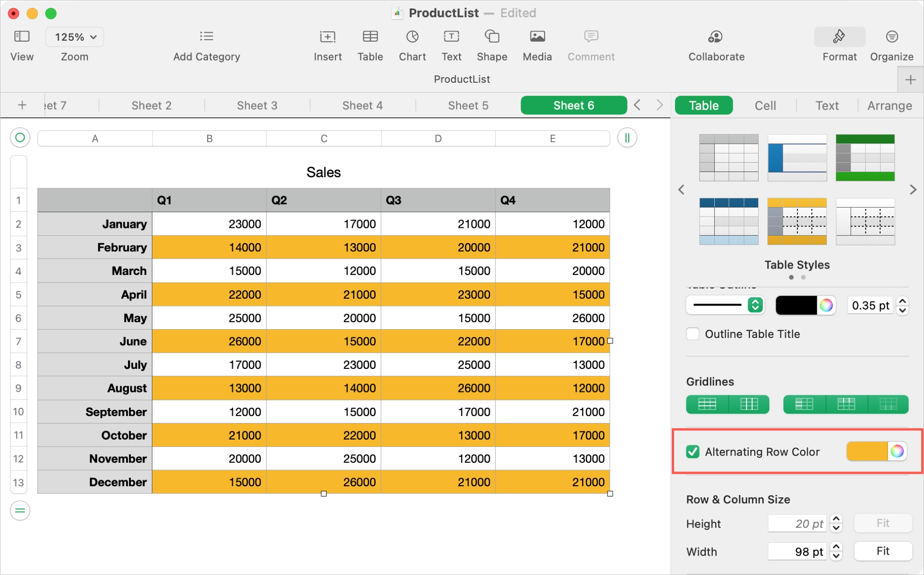Switch to the Sheet 4 tab
The image size is (924, 575).
pos(362,105)
